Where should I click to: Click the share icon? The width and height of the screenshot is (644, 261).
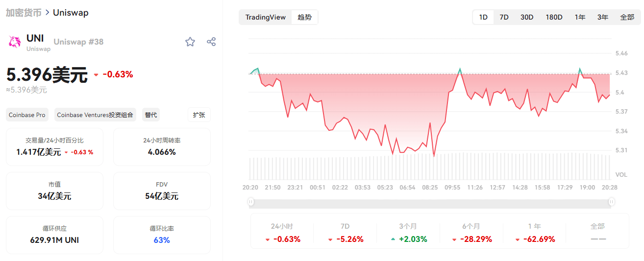211,42
